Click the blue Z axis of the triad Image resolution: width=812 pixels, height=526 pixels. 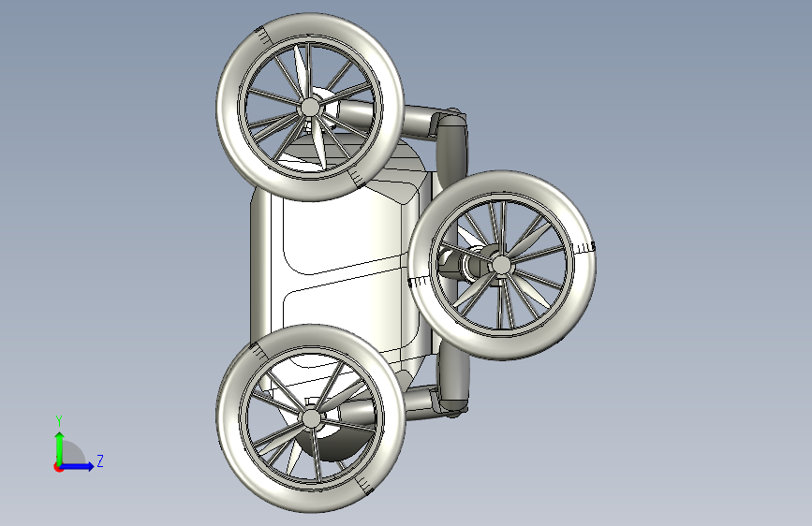(x=78, y=466)
